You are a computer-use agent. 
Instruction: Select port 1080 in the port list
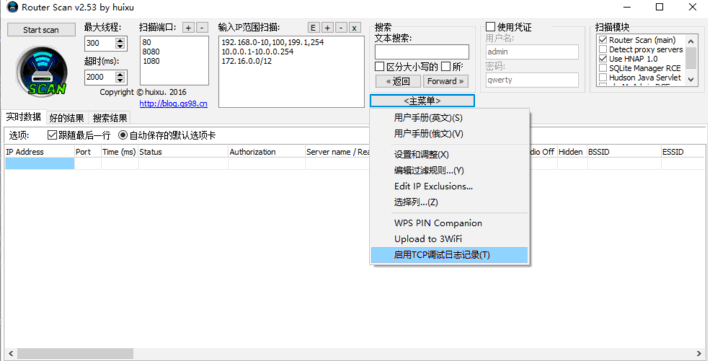151,61
